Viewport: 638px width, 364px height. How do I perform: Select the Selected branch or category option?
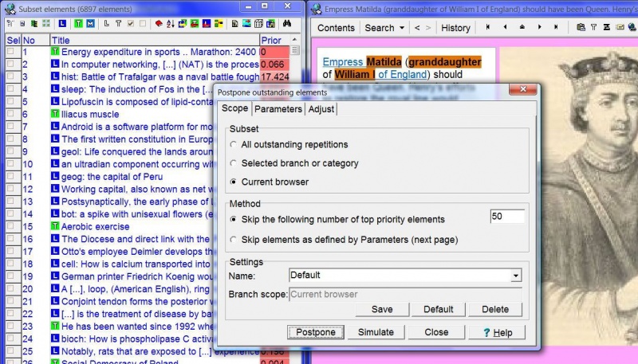click(233, 163)
